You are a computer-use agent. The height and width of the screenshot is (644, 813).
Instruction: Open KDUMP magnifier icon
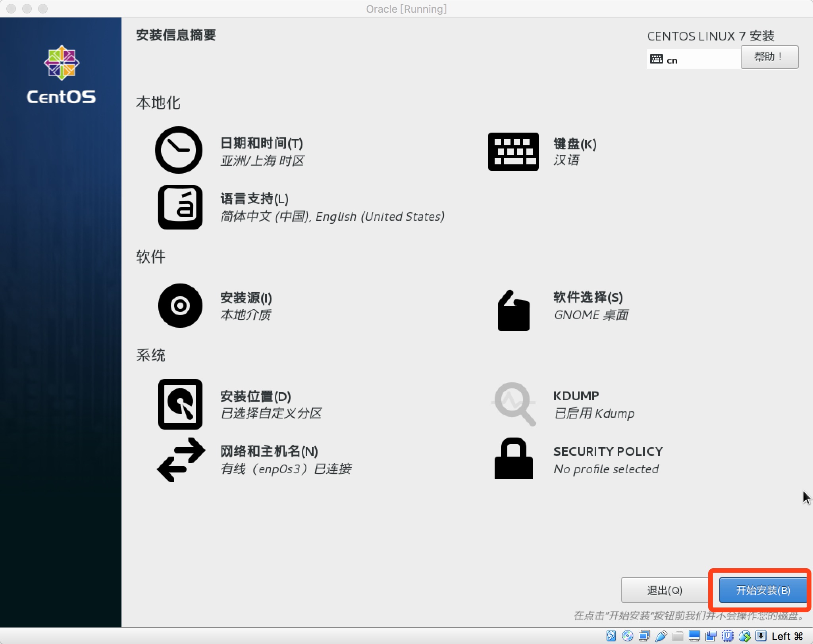pos(514,404)
